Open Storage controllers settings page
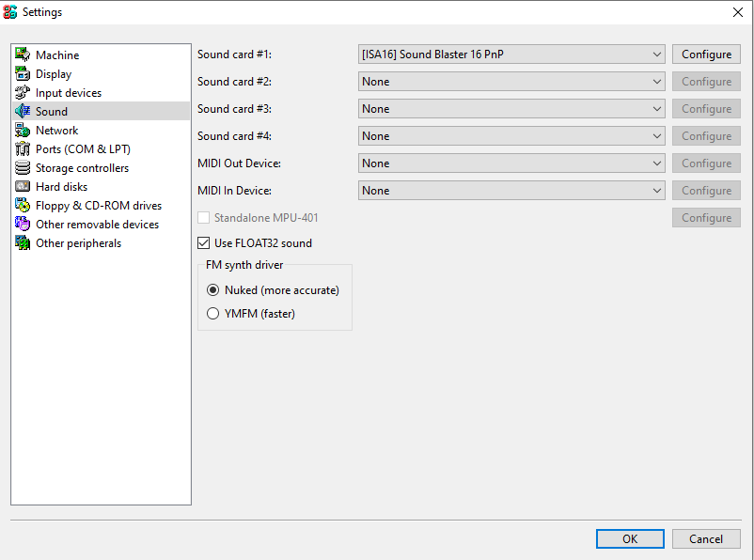Screen dimensions: 754x560 click(82, 168)
